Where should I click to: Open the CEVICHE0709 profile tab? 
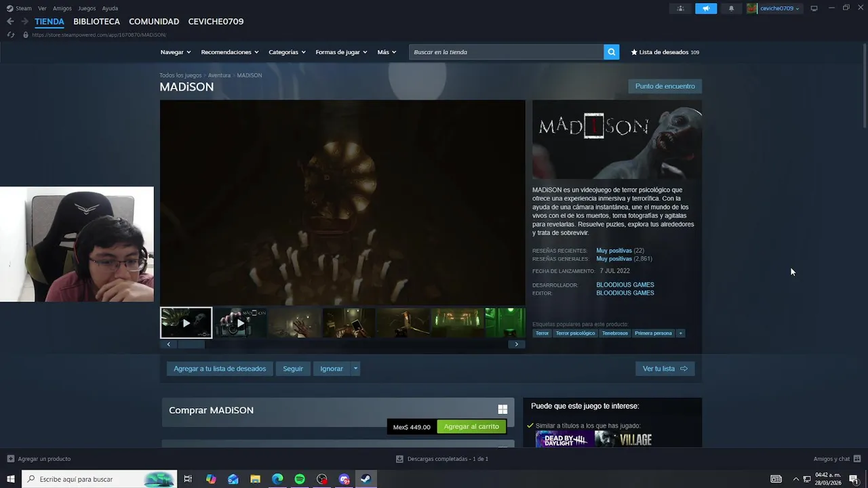coord(216,22)
